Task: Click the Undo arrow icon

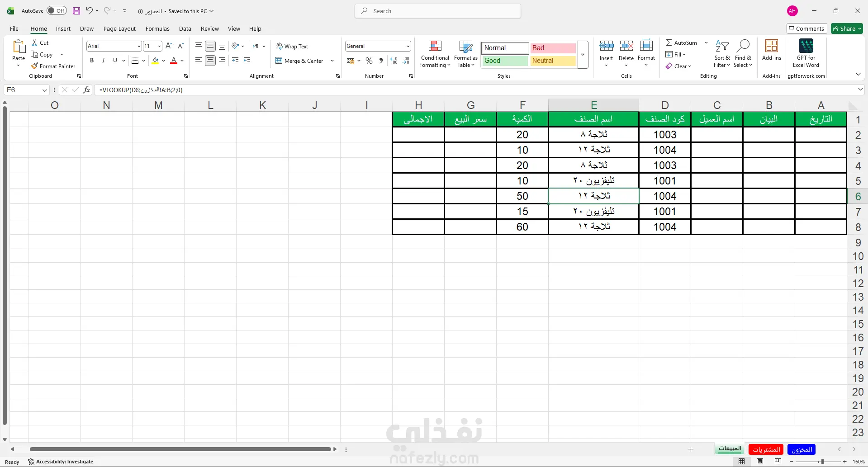Action: (x=90, y=11)
